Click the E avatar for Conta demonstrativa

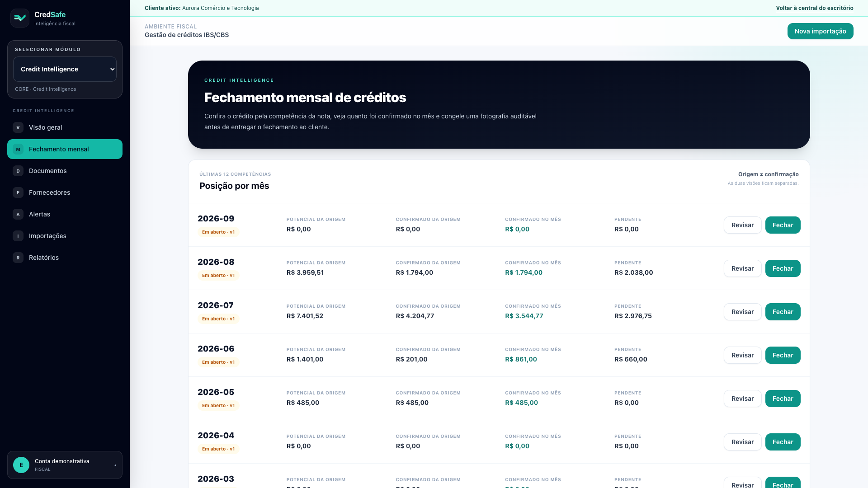(x=21, y=465)
